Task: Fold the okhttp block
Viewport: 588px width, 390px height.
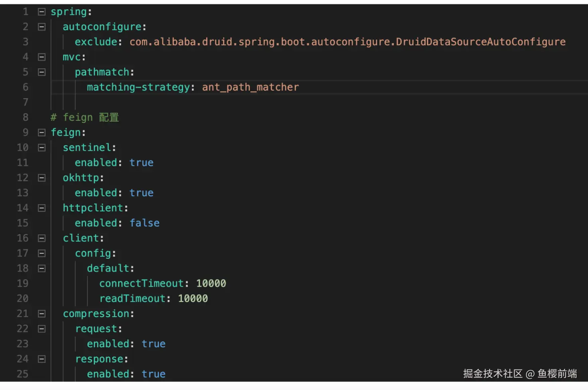Action: pos(41,178)
